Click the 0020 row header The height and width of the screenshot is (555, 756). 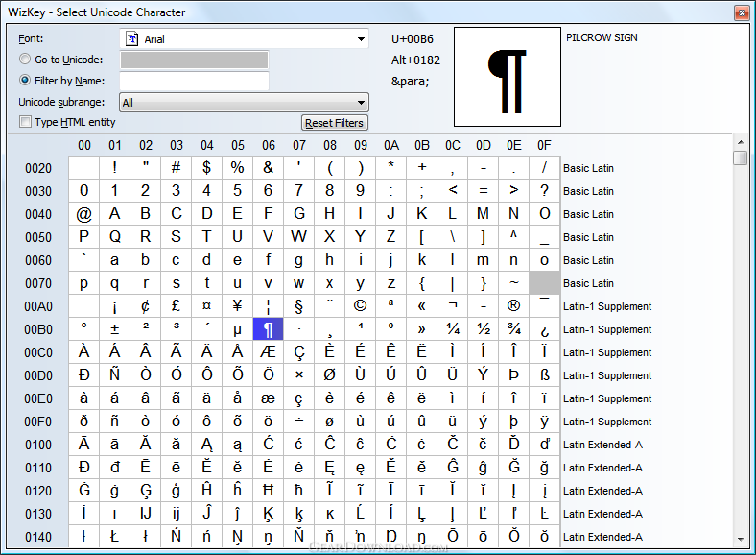38,168
